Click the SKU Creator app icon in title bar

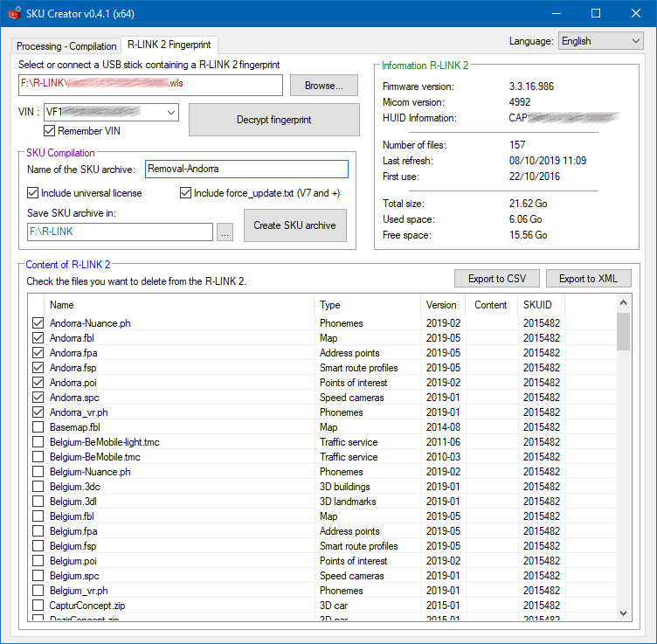(14, 13)
